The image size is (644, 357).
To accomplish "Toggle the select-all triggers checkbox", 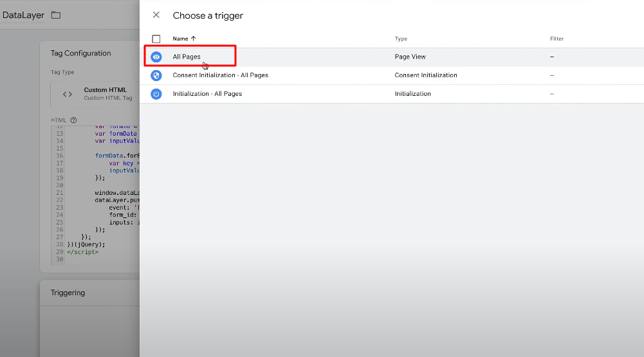I will pos(156,39).
